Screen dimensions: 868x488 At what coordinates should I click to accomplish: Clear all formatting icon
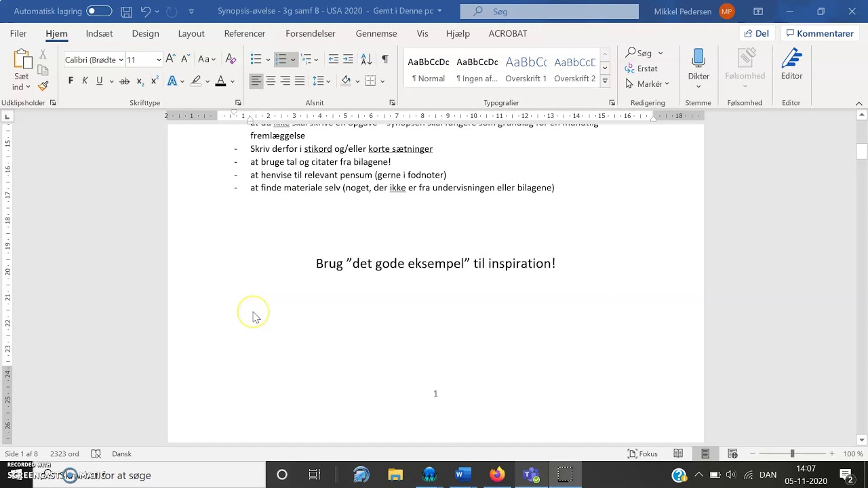coord(231,60)
